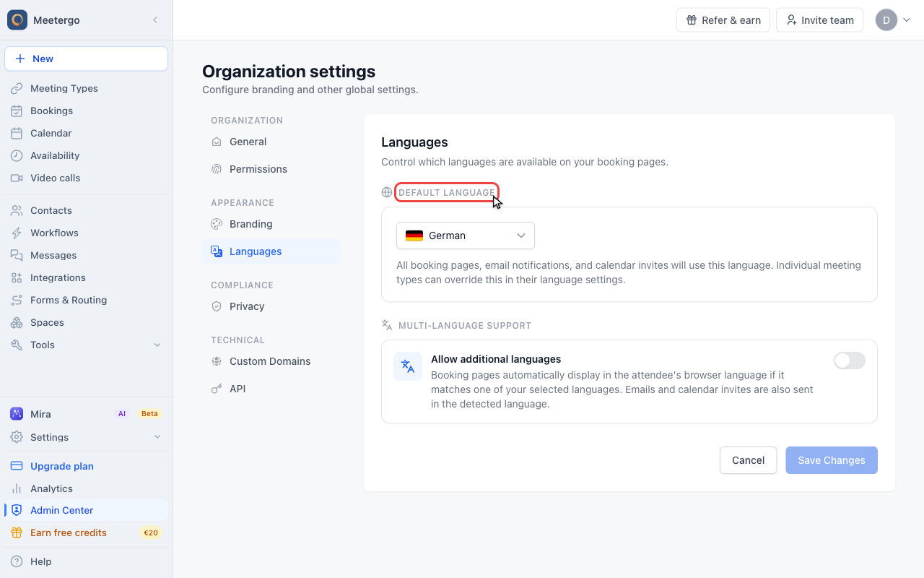Expand the Tools submenu chevron
Image resolution: width=924 pixels, height=578 pixels.
(x=157, y=345)
